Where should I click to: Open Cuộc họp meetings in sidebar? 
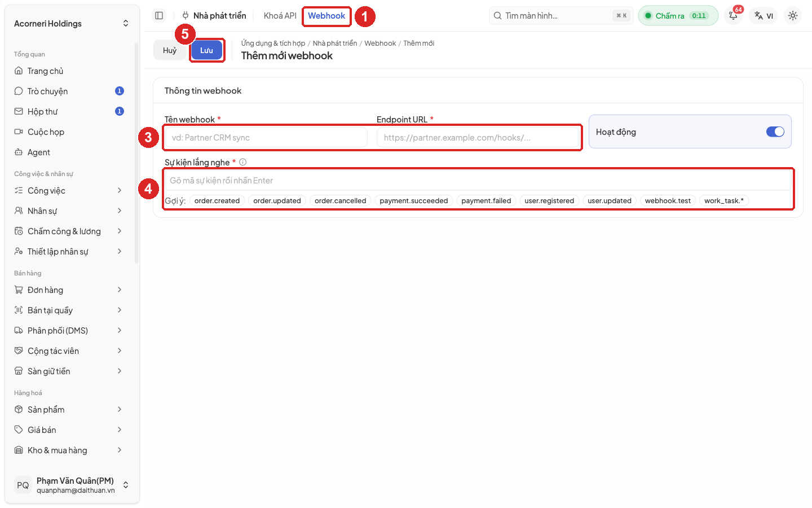pyautogui.click(x=69, y=132)
